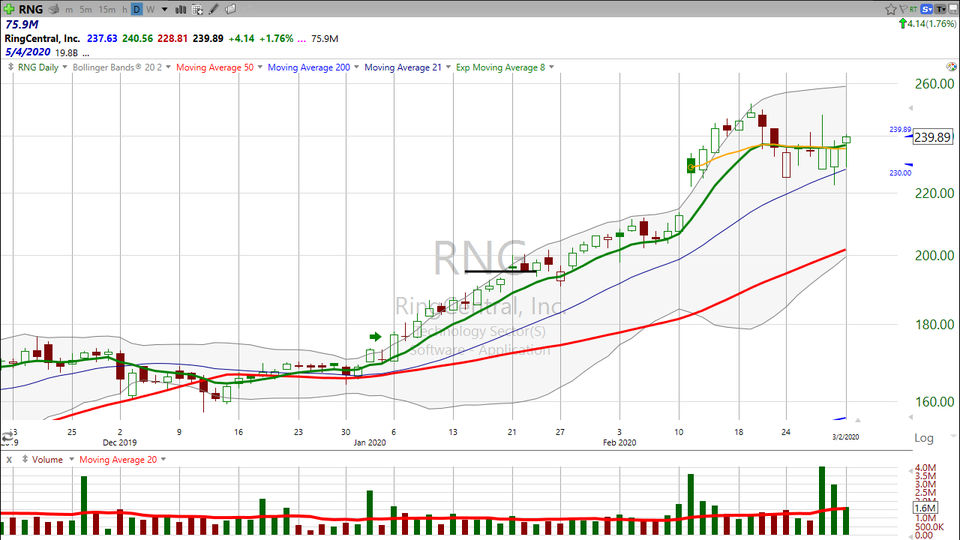
Task: Toggle the Log scale button
Action: (924, 438)
